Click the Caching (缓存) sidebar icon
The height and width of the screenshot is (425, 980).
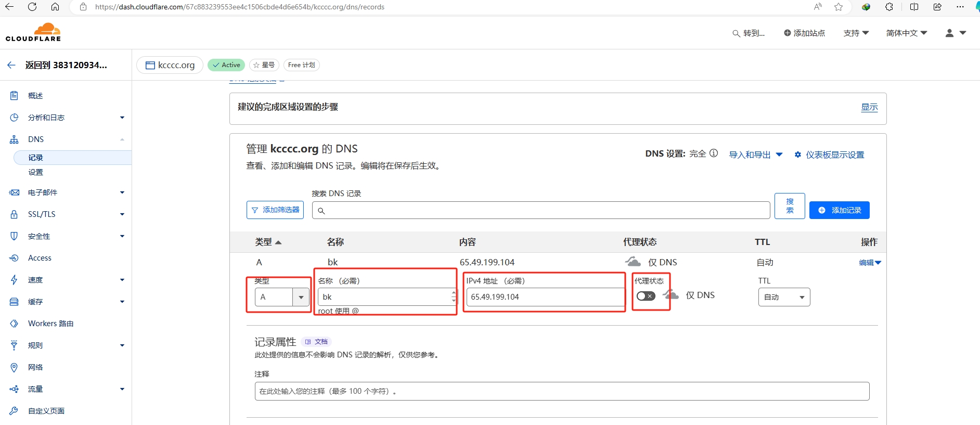click(14, 302)
